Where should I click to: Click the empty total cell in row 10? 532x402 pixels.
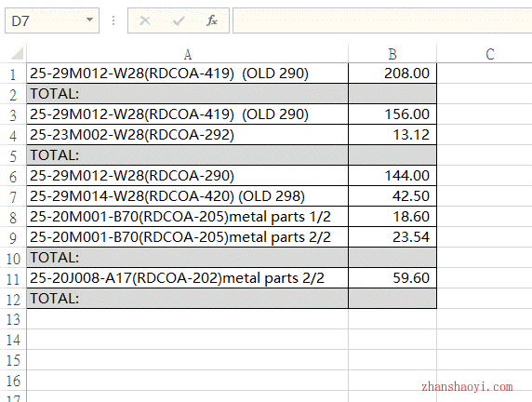pyautogui.click(x=392, y=258)
